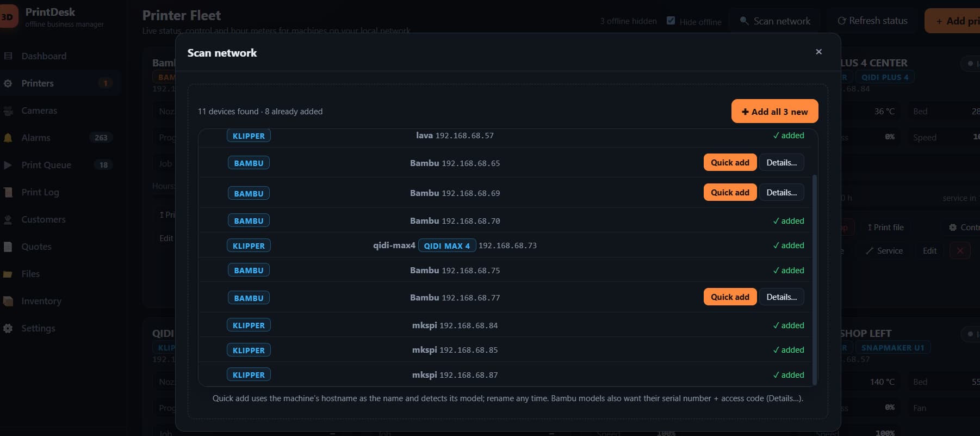Click the 'Bambu 192.168.68.75' entry
The height and width of the screenshot is (436, 980).
click(455, 270)
